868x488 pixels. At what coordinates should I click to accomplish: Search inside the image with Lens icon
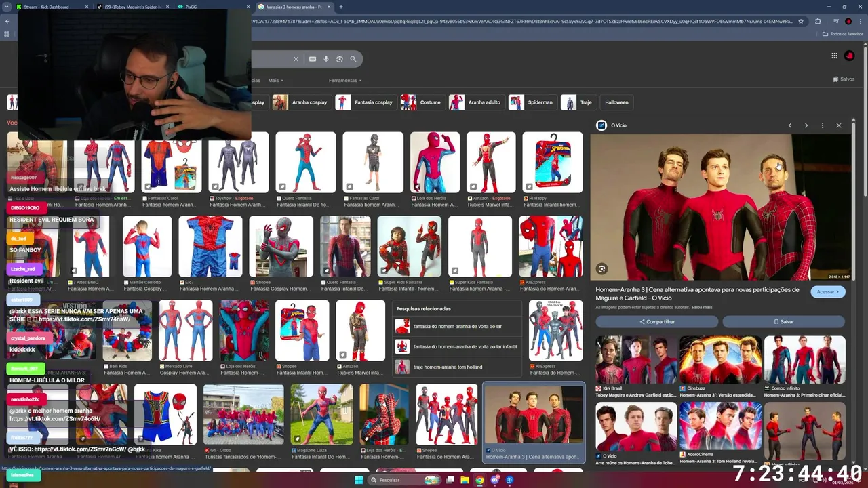[601, 269]
